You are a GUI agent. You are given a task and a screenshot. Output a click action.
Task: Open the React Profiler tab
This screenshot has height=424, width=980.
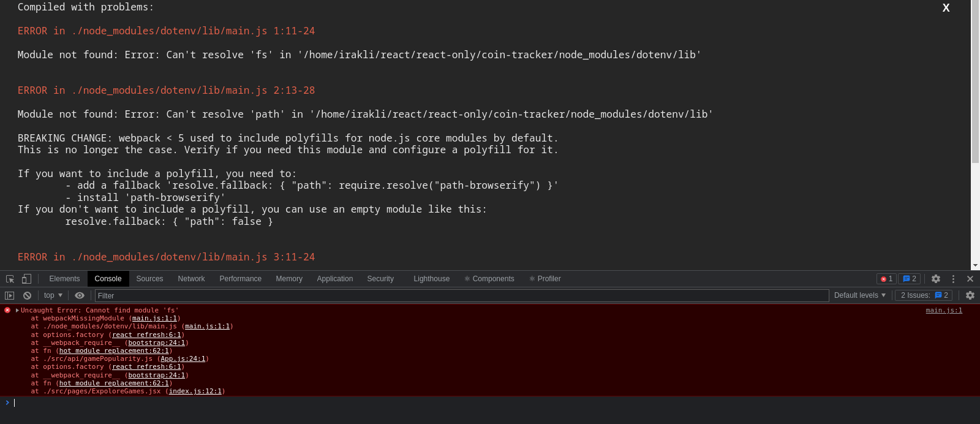click(x=545, y=279)
